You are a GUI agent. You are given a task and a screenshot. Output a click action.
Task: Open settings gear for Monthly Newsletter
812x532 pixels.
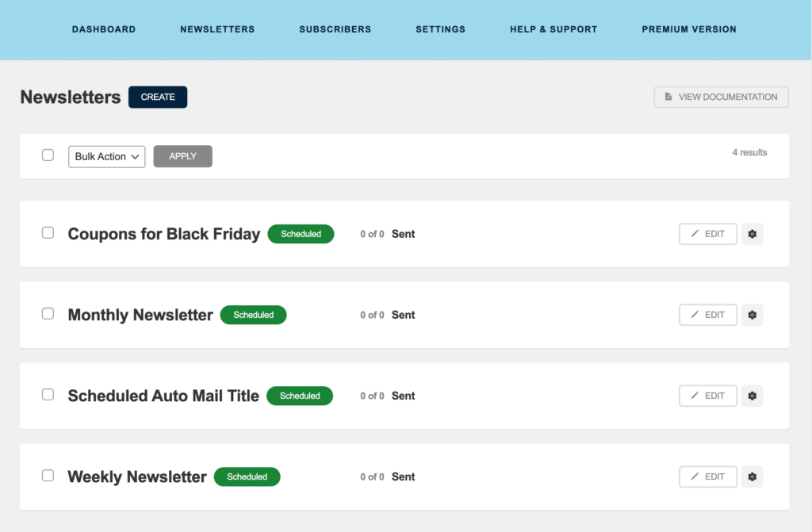tap(752, 315)
